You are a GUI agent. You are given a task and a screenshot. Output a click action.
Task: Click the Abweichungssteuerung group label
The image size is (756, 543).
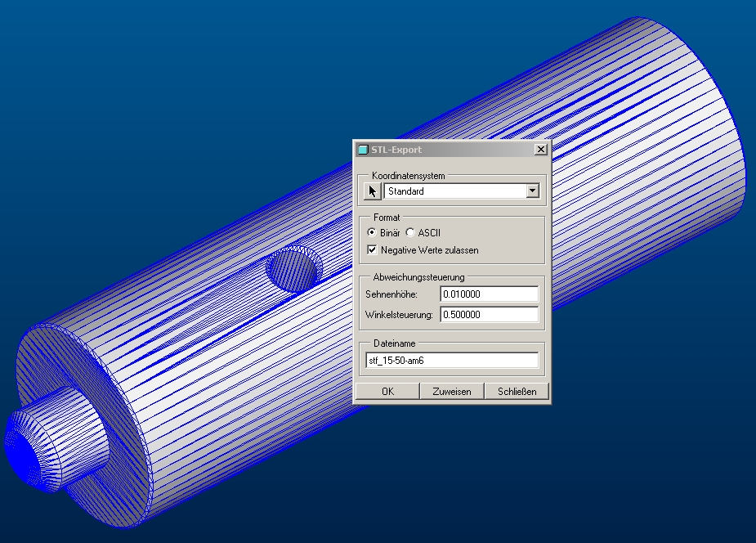(x=418, y=276)
